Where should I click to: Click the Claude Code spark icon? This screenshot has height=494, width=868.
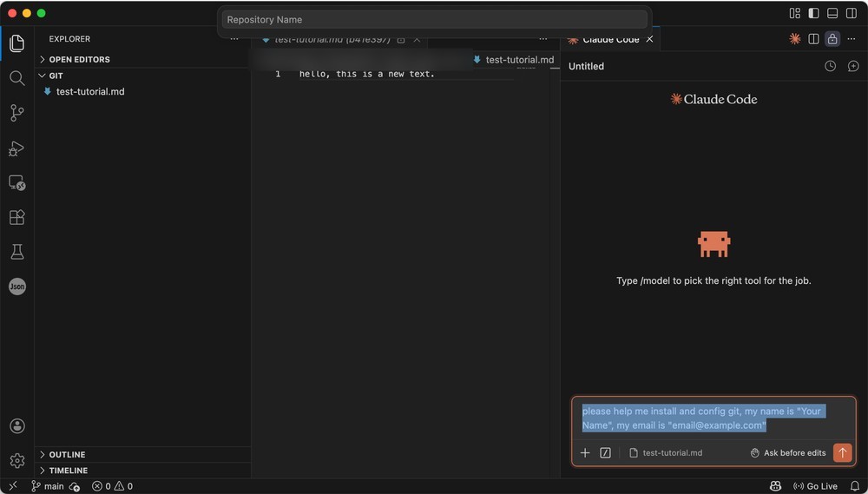(x=795, y=39)
